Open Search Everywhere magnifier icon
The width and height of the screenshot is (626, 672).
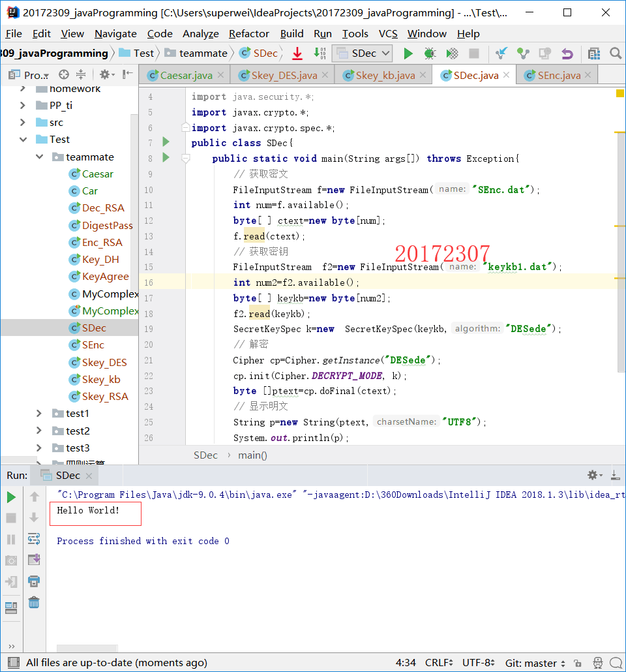click(x=616, y=53)
